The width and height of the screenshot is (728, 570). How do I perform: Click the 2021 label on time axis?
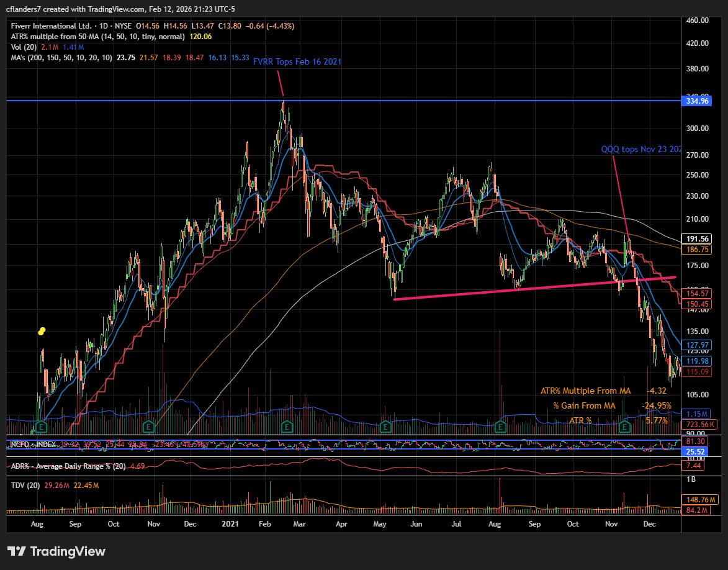[x=230, y=523]
